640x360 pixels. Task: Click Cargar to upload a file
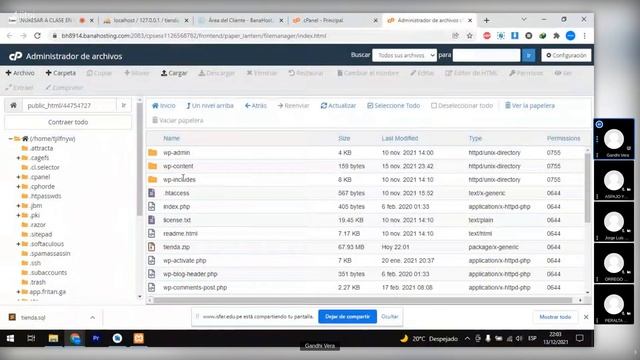pos(174,73)
